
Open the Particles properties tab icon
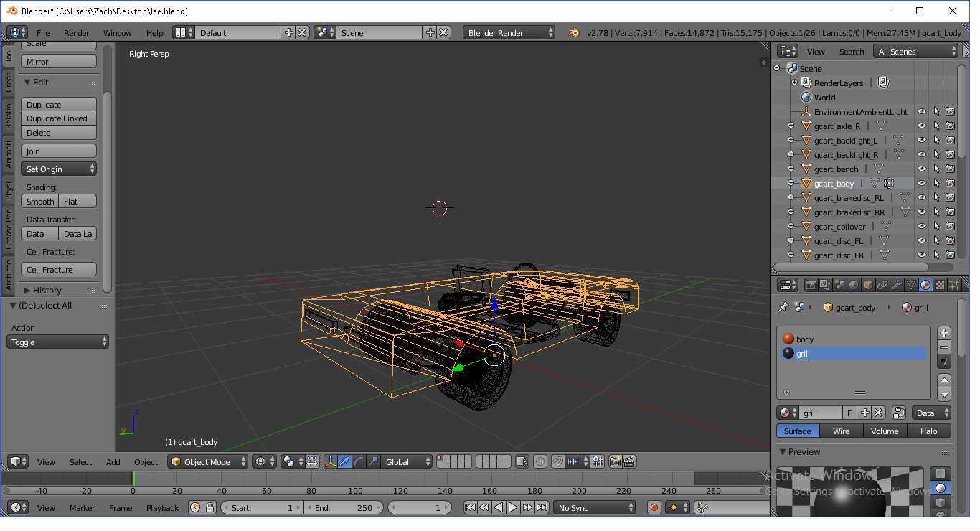(x=954, y=285)
